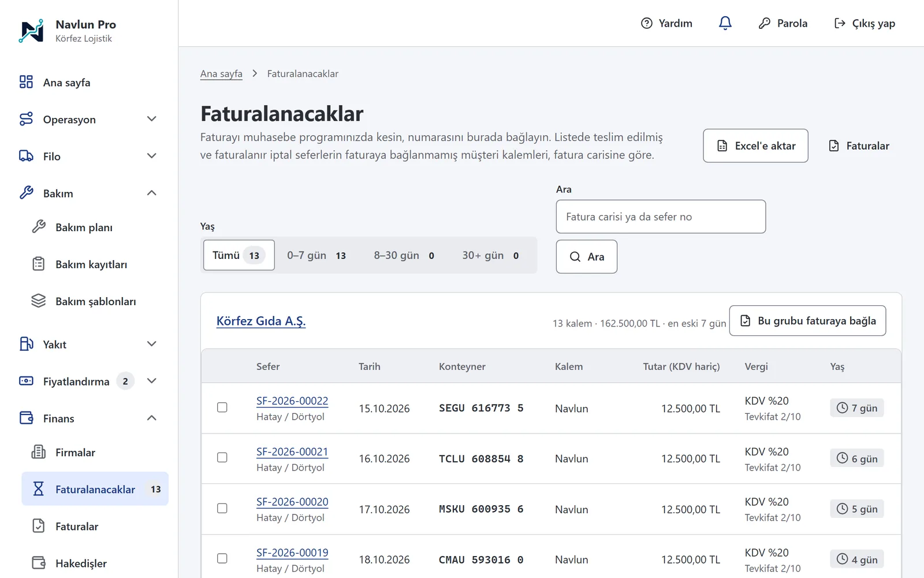Click the Yakıt fuel pump icon

click(x=26, y=344)
